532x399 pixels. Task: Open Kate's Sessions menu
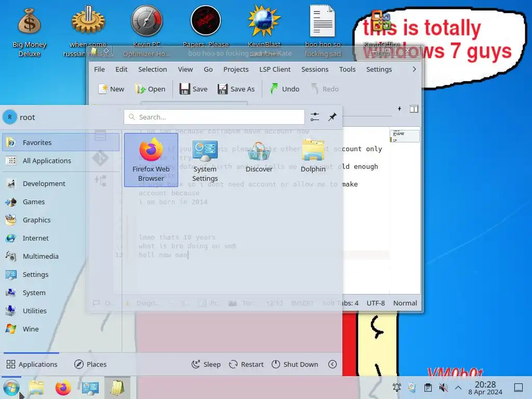[315, 69]
